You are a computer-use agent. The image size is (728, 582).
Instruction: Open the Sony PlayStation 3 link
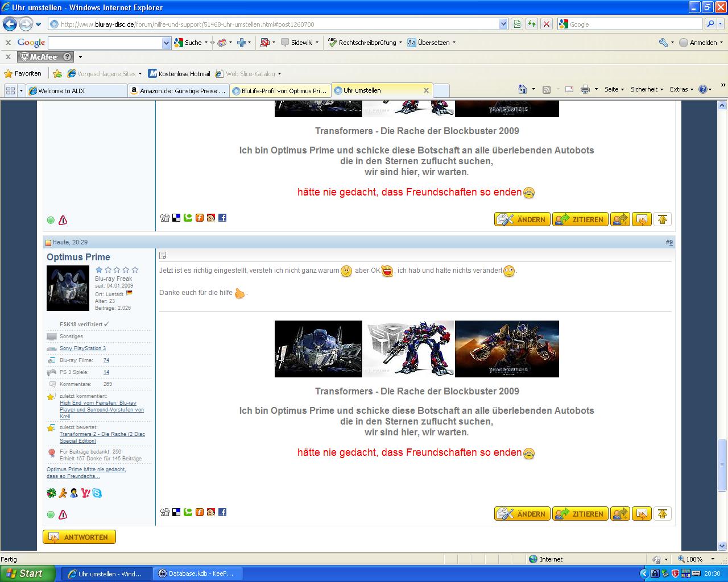pos(82,348)
